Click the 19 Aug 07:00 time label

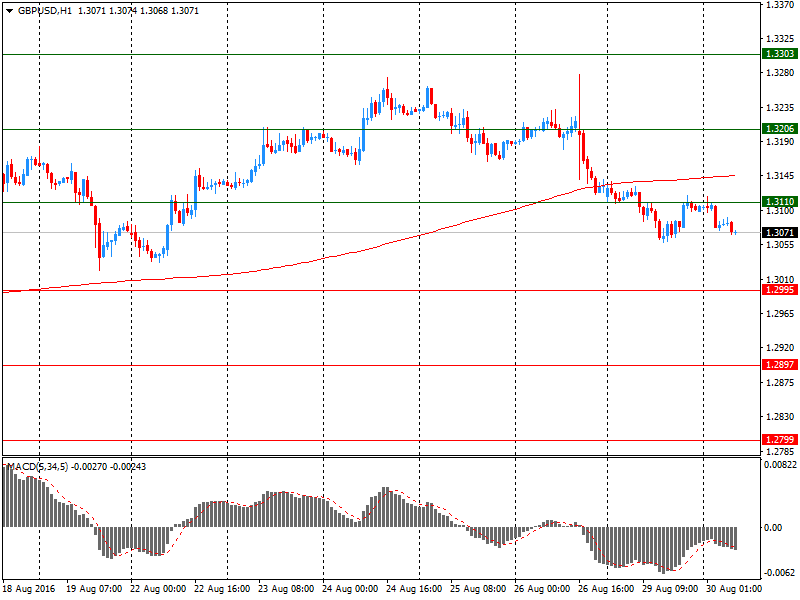pyautogui.click(x=94, y=589)
